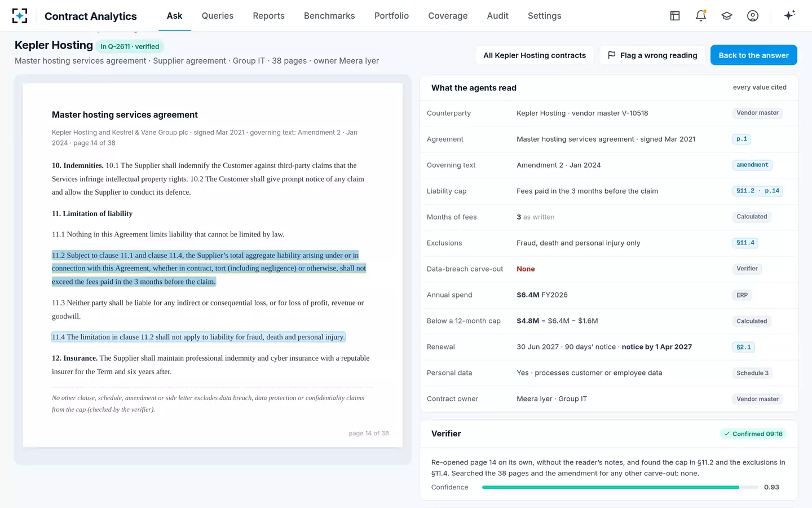Open the Queries tab
The height and width of the screenshot is (508, 812).
pyautogui.click(x=218, y=16)
